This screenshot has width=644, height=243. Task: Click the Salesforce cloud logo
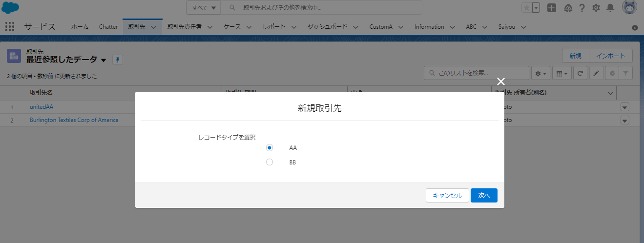pyautogui.click(x=10, y=7)
